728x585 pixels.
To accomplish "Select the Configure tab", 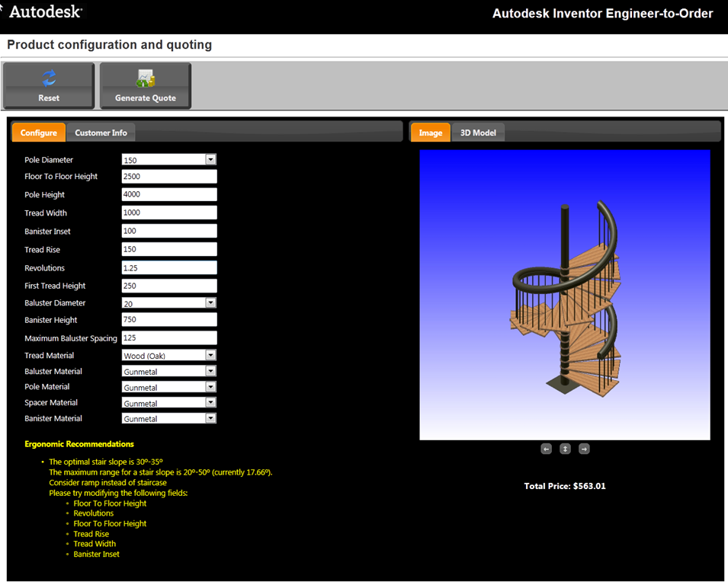I will click(39, 133).
